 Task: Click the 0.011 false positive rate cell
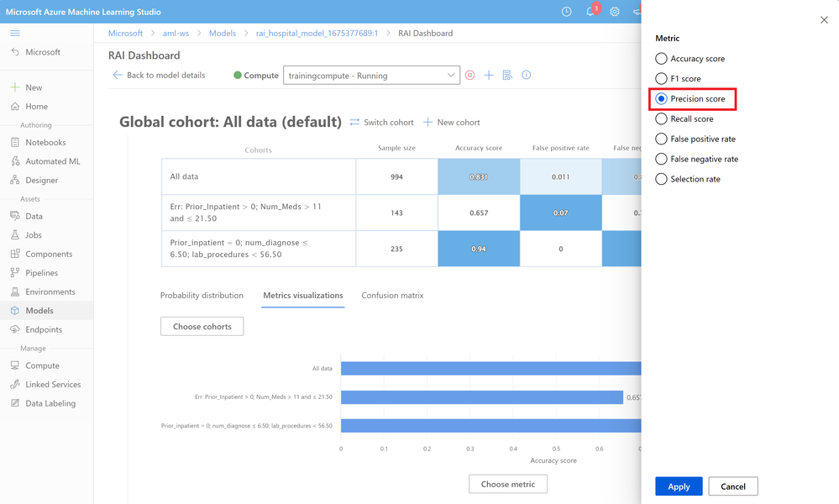click(x=561, y=176)
